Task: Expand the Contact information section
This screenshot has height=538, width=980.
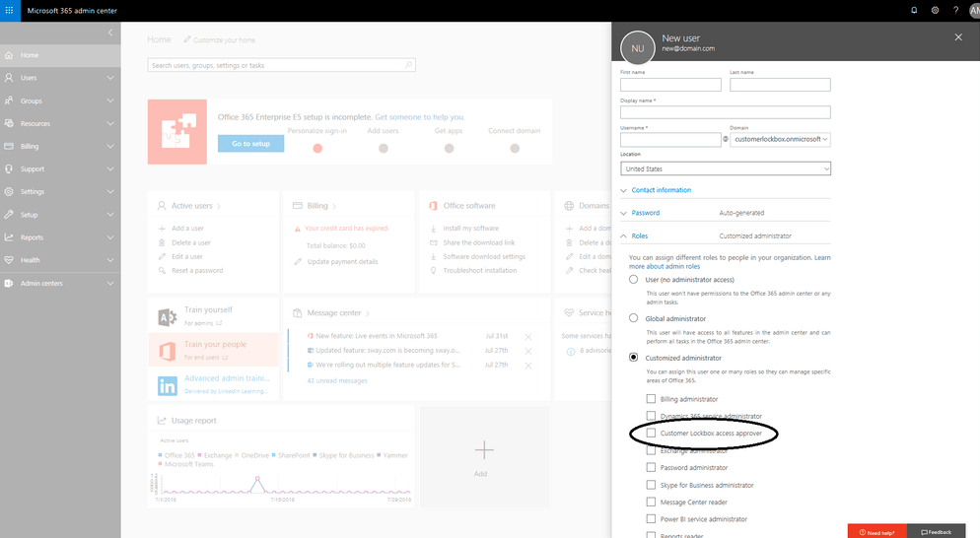Action: coord(661,190)
